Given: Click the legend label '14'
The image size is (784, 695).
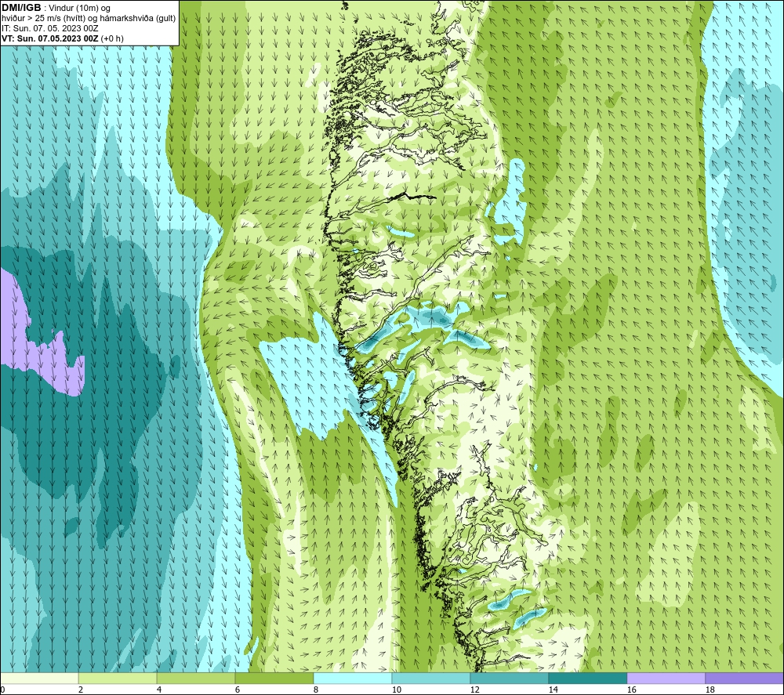Looking at the screenshot, I should [553, 690].
